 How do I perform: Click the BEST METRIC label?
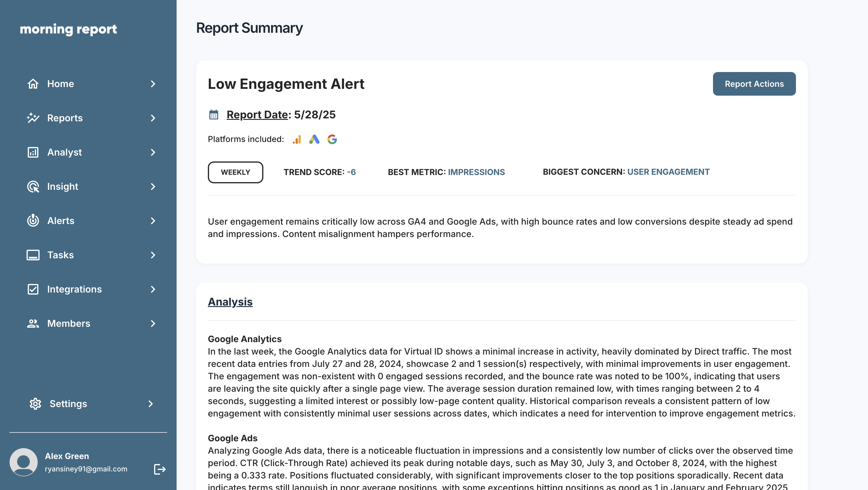coord(417,172)
